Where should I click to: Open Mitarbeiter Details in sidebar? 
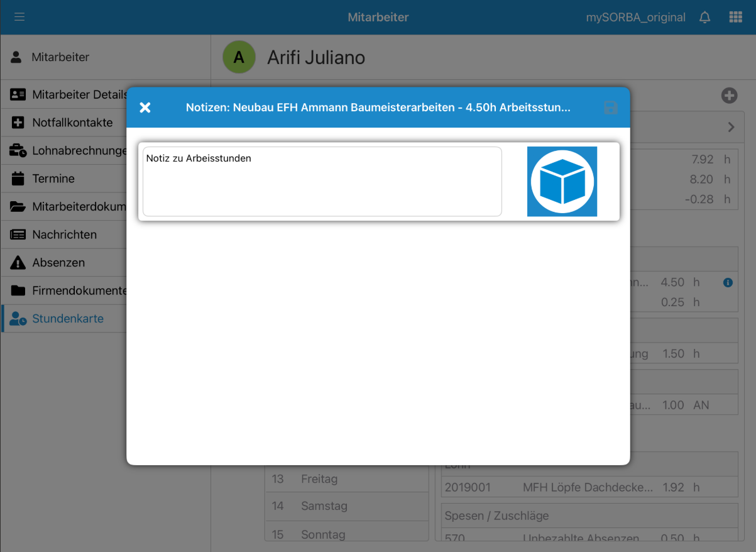pyautogui.click(x=69, y=95)
